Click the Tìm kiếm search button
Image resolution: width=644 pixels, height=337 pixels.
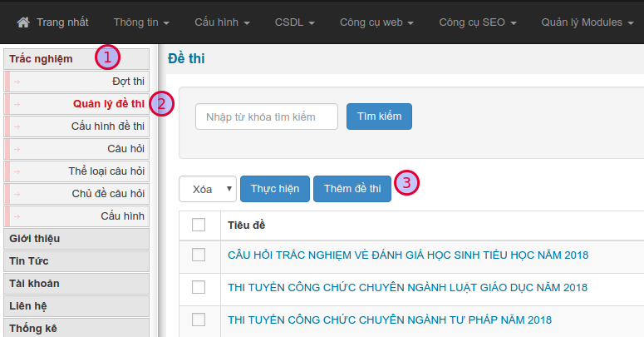[x=379, y=117]
